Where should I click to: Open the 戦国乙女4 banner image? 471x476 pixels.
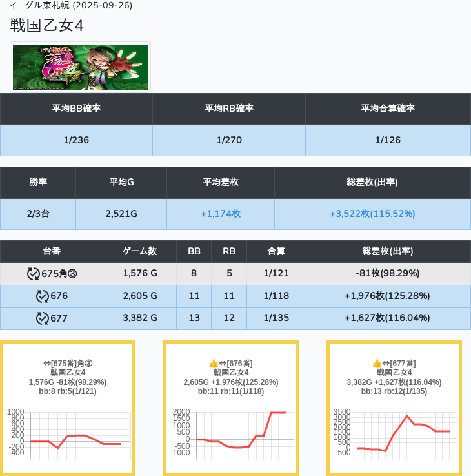[x=81, y=67]
